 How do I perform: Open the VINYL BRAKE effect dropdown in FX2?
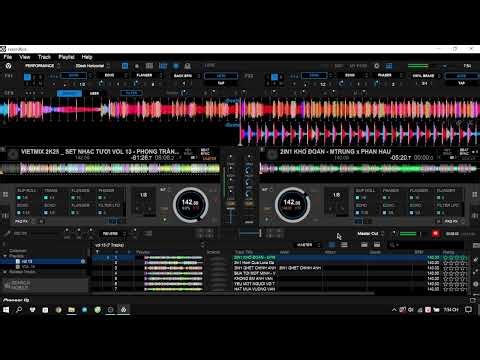tap(426, 76)
